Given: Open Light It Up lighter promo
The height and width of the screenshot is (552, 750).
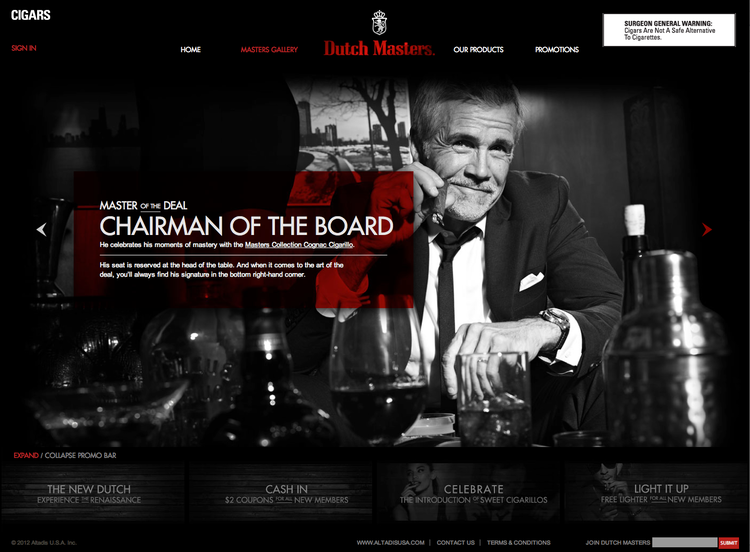Looking at the screenshot, I should [656, 492].
